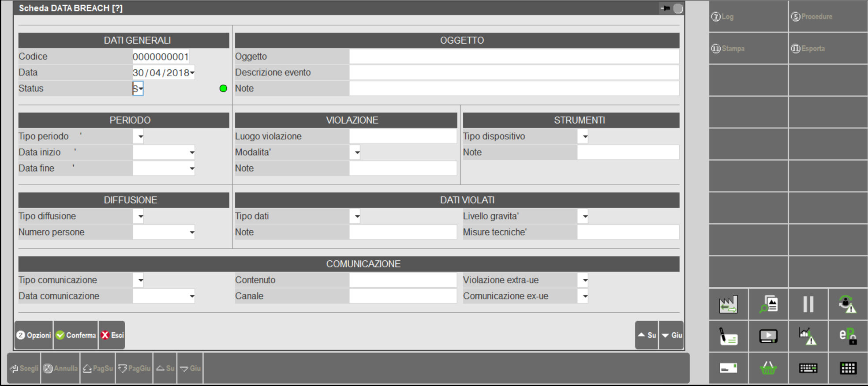Click the green shopping basket icon
The height and width of the screenshot is (386, 868).
click(768, 368)
